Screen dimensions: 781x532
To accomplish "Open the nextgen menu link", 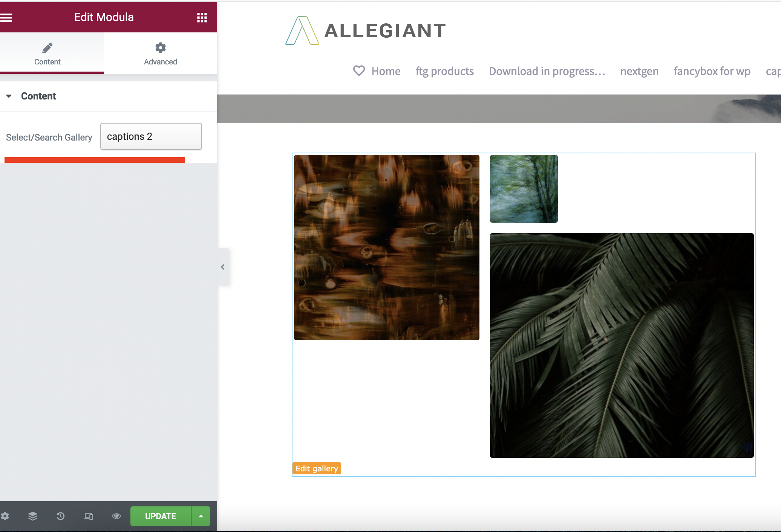I will [639, 71].
